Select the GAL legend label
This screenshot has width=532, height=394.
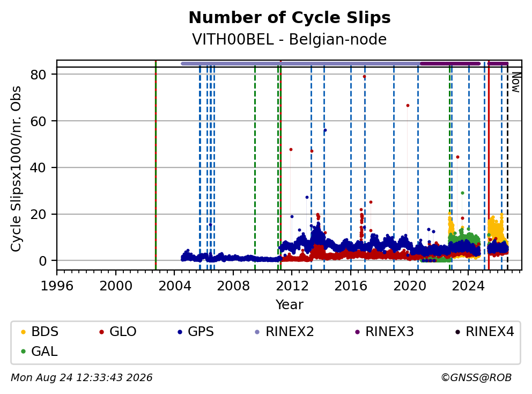tap(45, 352)
